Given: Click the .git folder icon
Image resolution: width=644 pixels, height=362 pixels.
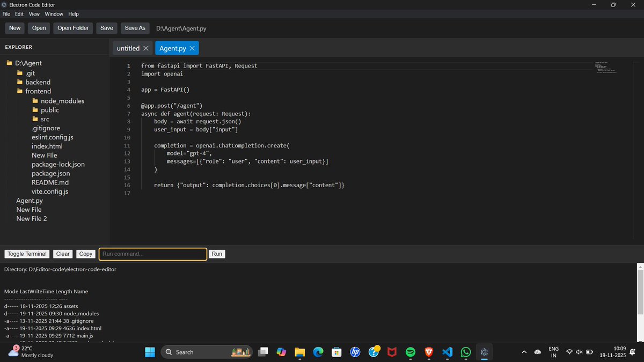Looking at the screenshot, I should point(20,73).
